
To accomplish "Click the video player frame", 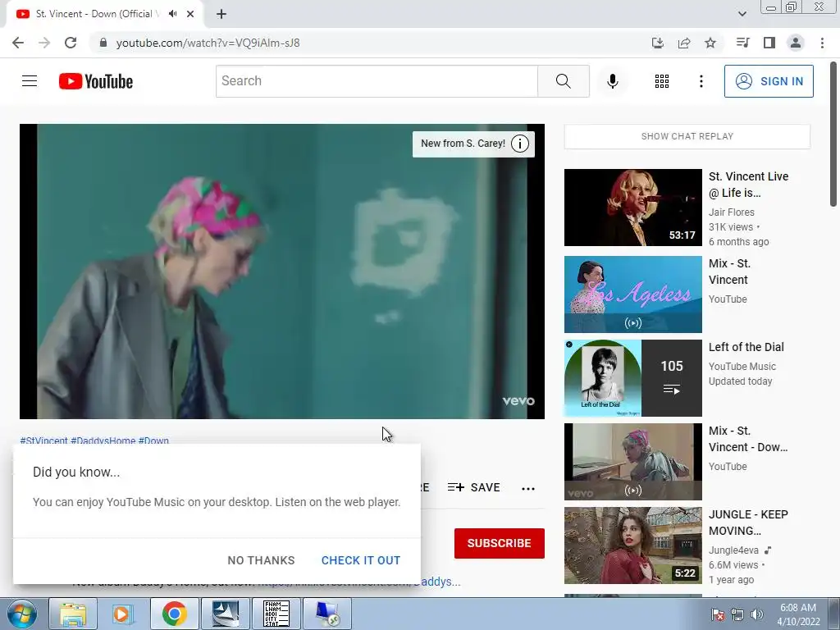I will coord(282,271).
